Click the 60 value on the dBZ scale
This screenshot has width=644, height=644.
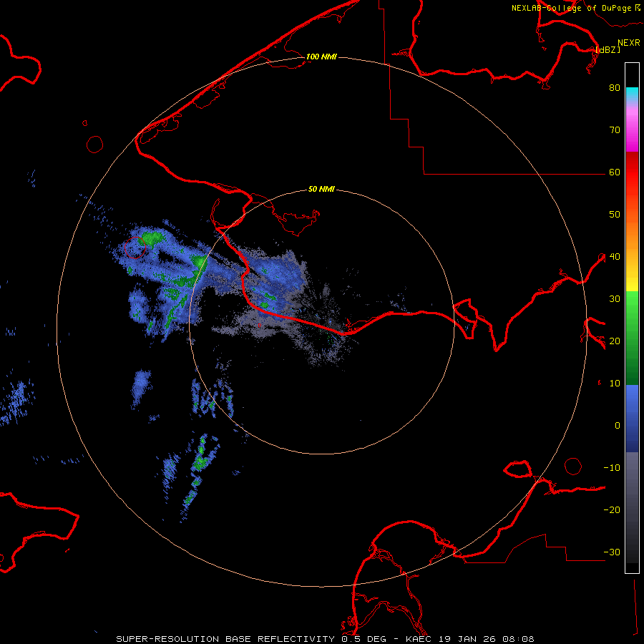[615, 172]
